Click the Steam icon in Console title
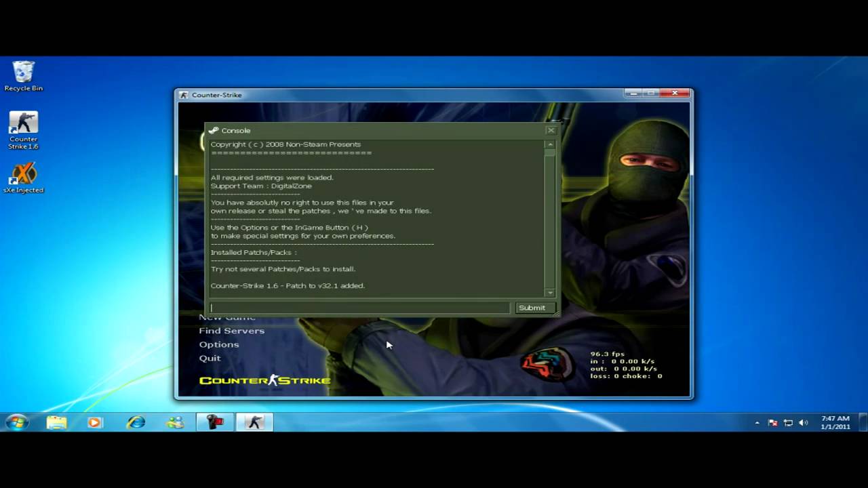The height and width of the screenshot is (488, 868). (213, 130)
